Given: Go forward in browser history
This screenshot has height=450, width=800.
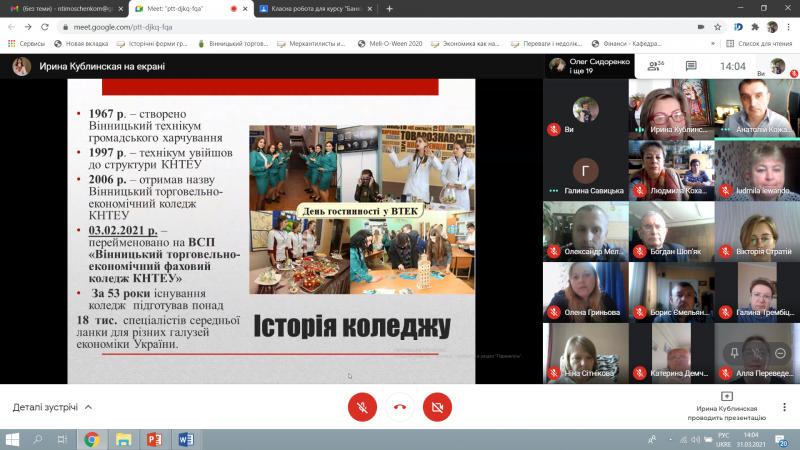Looking at the screenshot, I should [28, 27].
